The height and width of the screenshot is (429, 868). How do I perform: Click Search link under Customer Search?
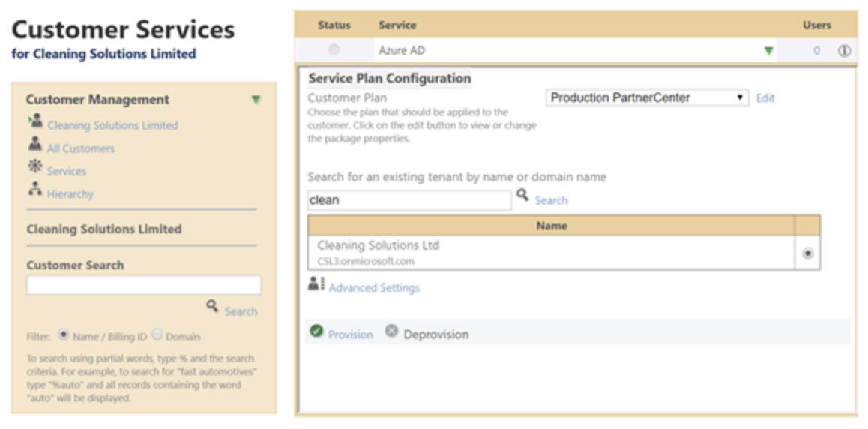pos(241,311)
